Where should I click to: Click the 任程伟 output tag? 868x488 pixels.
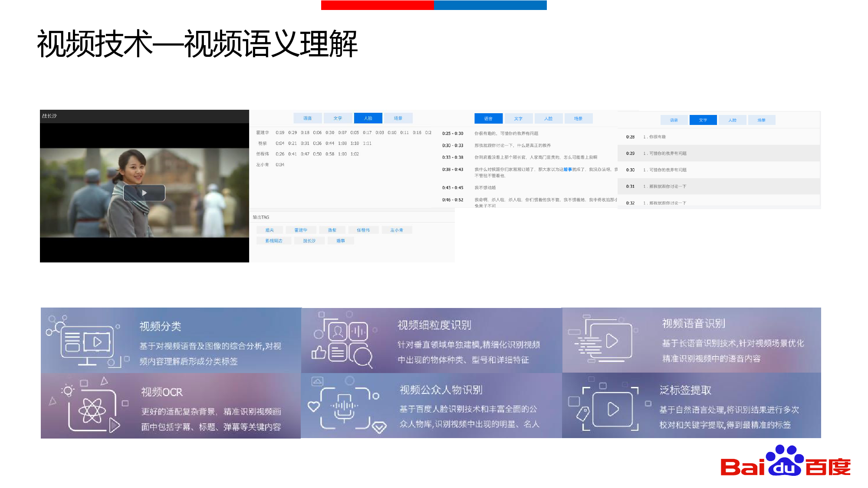click(x=363, y=230)
